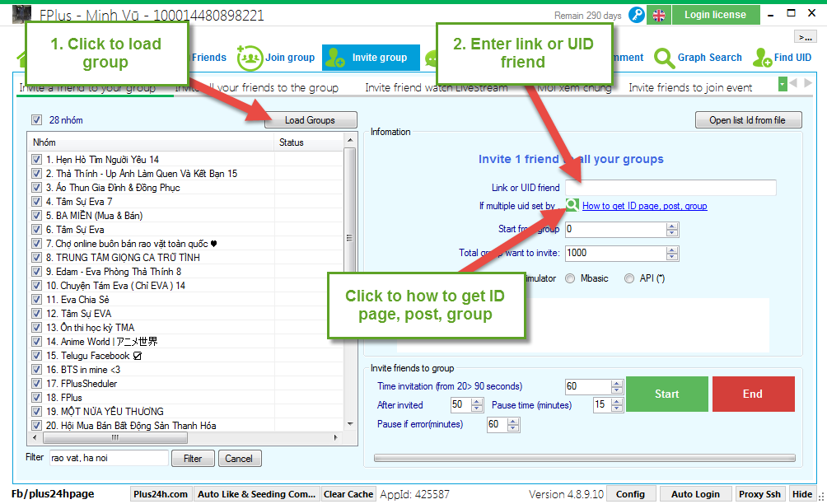Screen dimensions: 827x504
Task: Click the Graph Search magnifier icon
Action: 664,58
